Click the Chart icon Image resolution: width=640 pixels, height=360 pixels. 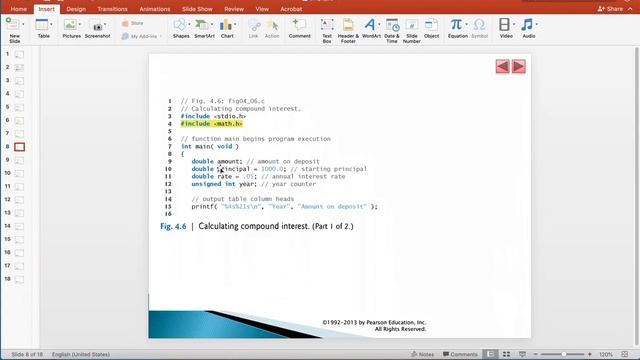pos(225,24)
